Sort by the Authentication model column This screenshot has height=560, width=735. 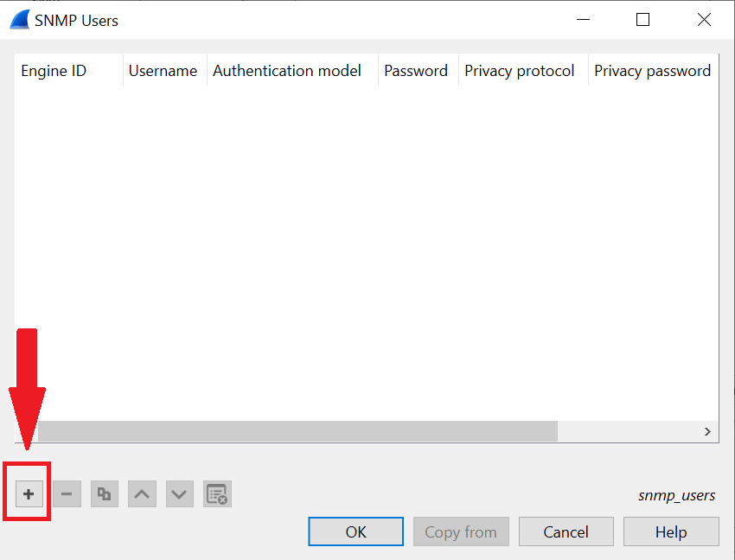pyautogui.click(x=286, y=71)
